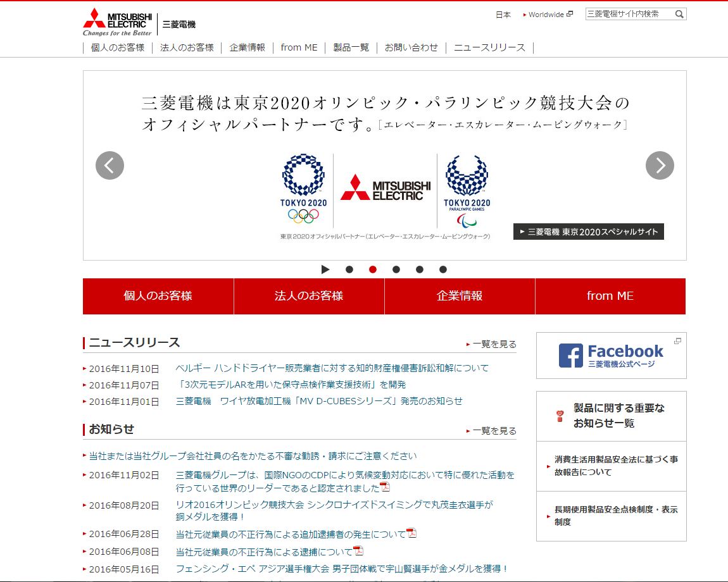Open 三菱電機 東京2020スペシャルサイト button

click(x=589, y=232)
